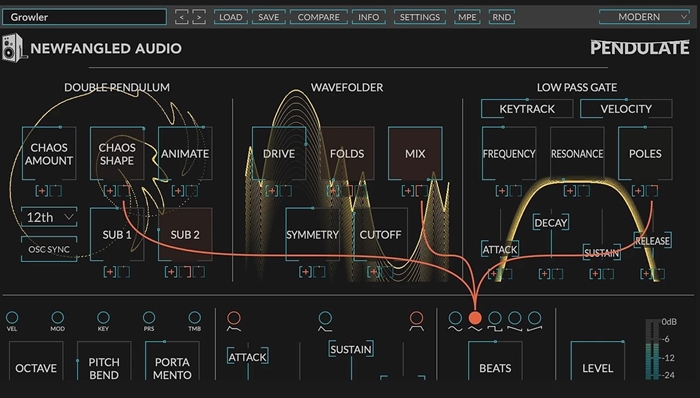This screenshot has height=398, width=700.
Task: Click the FOLDS control box
Action: coord(347,153)
